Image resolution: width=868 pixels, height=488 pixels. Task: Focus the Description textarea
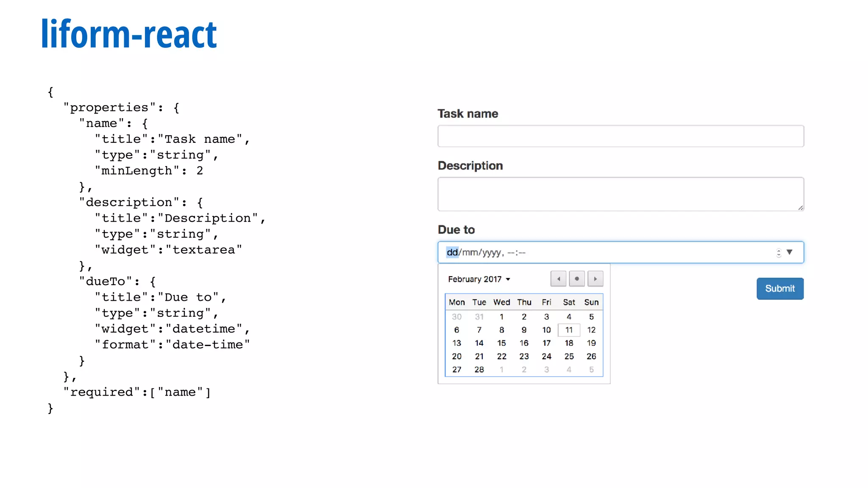point(620,194)
